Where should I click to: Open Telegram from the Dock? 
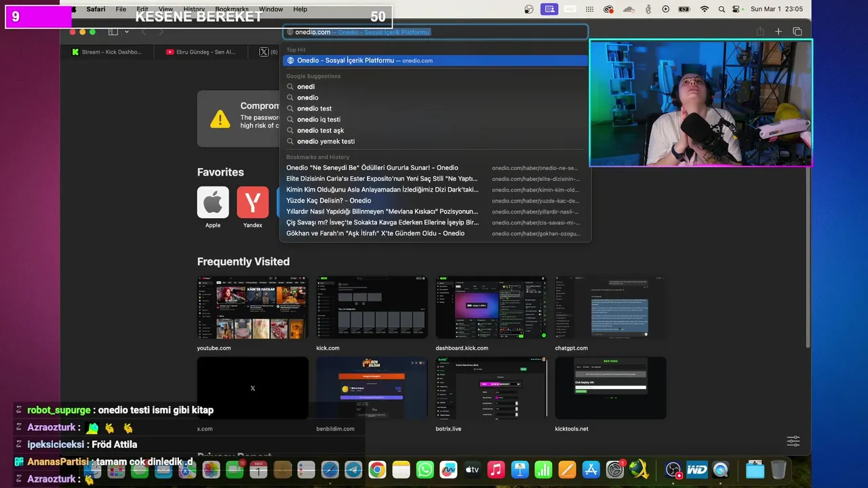point(353,470)
